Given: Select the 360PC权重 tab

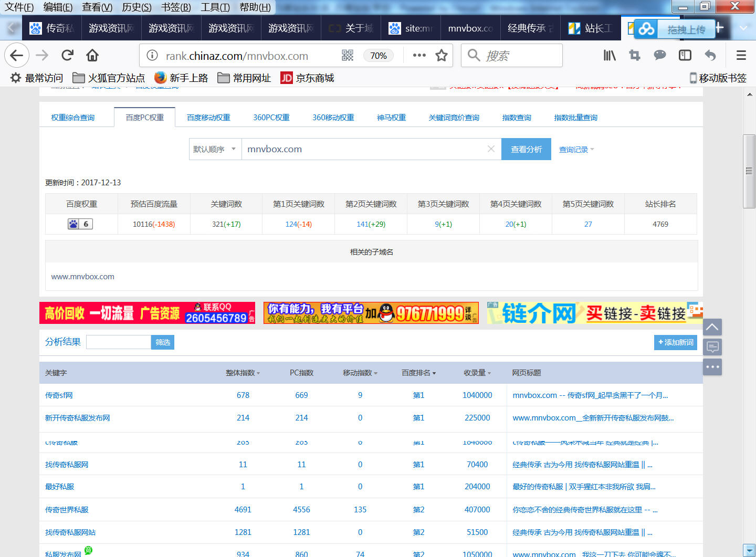Looking at the screenshot, I should (x=271, y=118).
